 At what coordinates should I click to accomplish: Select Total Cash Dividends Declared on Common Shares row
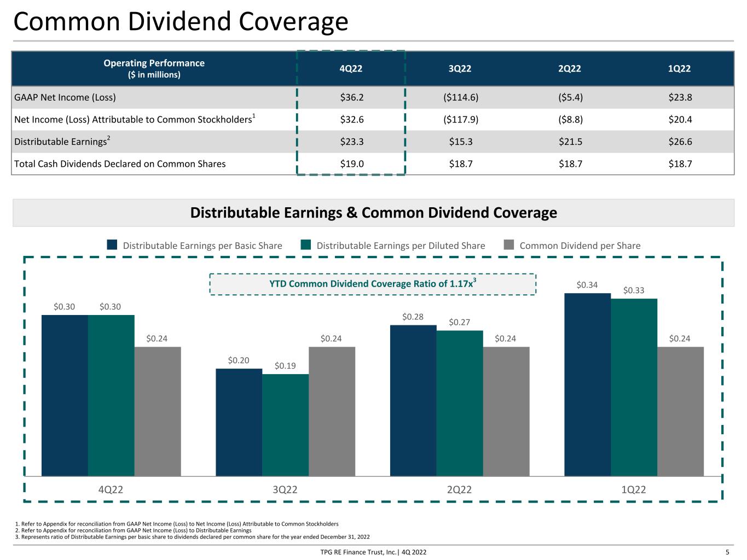373,164
